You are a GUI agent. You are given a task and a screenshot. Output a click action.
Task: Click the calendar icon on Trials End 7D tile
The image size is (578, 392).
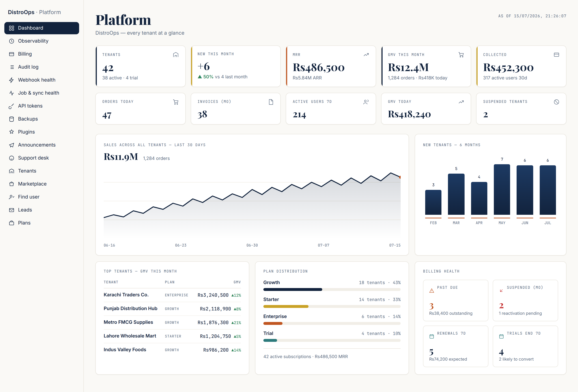(x=501, y=336)
